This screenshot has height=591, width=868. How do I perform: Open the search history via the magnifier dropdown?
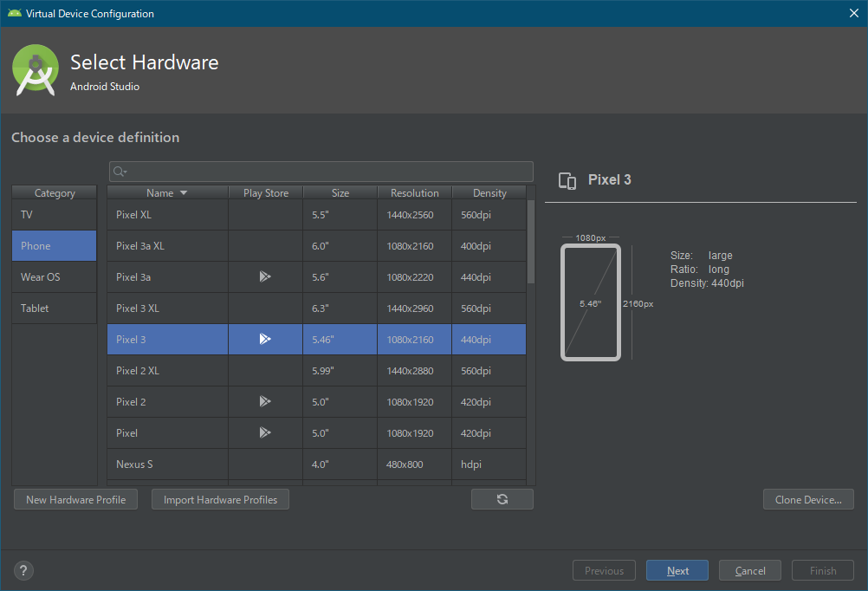[118, 171]
